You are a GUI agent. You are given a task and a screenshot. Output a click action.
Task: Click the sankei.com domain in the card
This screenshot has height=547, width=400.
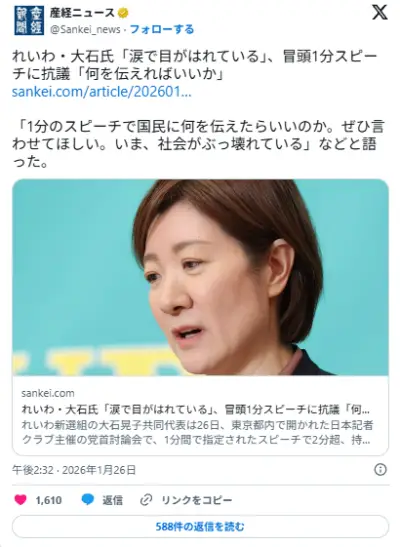48,393
